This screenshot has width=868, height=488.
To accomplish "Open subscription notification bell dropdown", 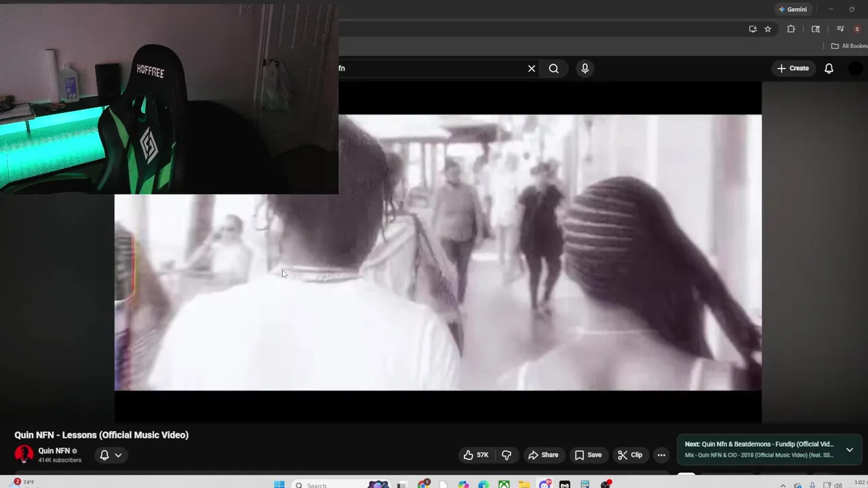I will click(111, 455).
